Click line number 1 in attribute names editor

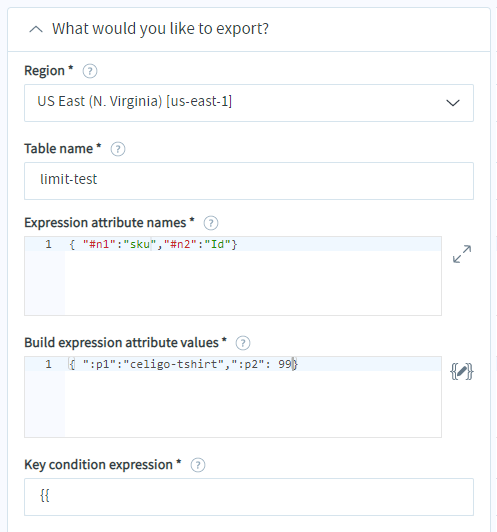[x=49, y=244]
